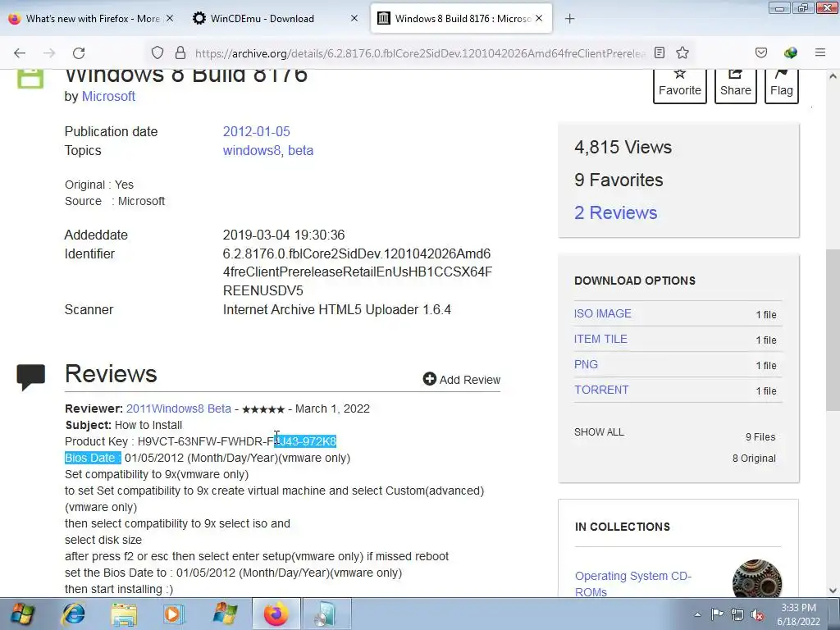This screenshot has height=630, width=840.
Task: Toggle reader view in address bar
Action: click(660, 52)
